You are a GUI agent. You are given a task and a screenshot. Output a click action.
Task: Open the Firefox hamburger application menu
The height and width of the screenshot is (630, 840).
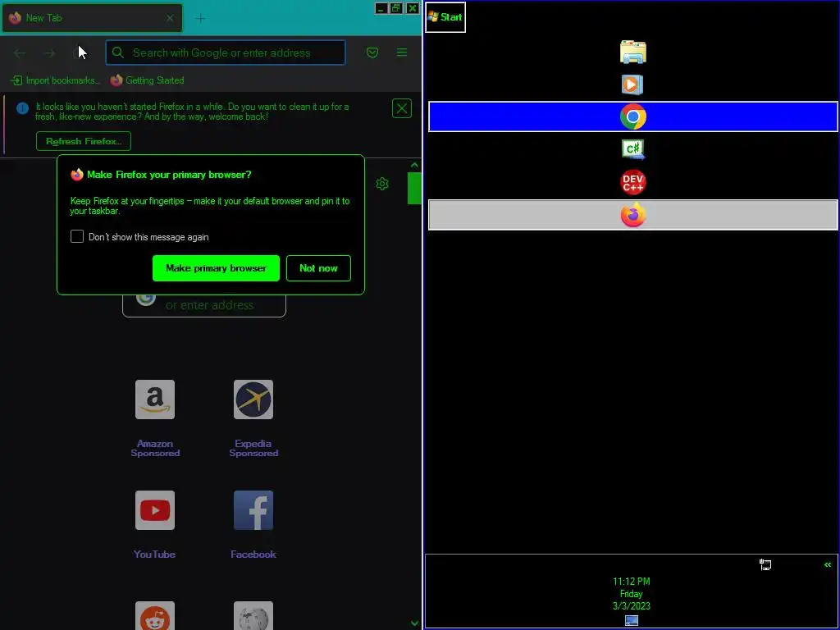coord(402,52)
